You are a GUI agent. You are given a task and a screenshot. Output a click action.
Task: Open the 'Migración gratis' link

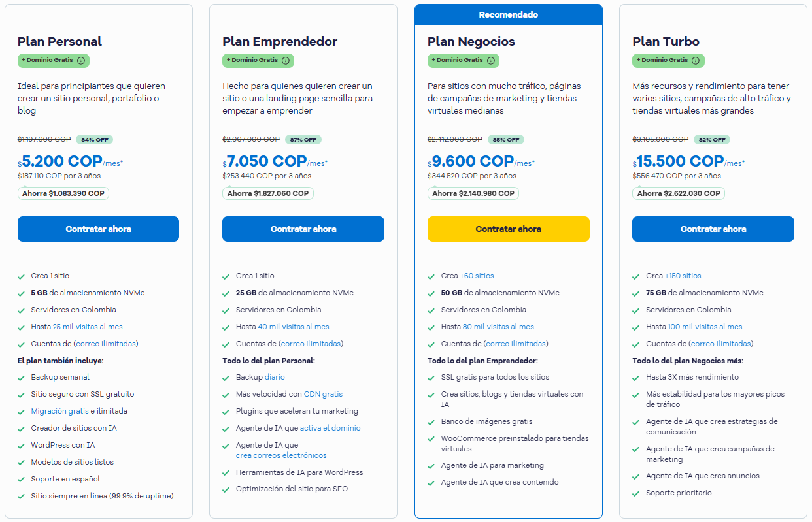pos(59,411)
